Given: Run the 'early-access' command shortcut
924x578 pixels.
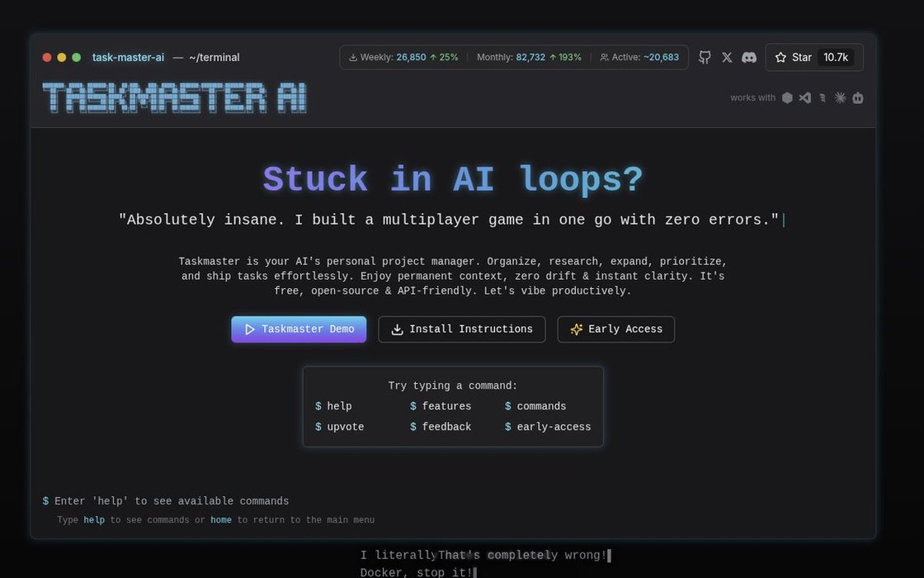Looking at the screenshot, I should tap(548, 427).
